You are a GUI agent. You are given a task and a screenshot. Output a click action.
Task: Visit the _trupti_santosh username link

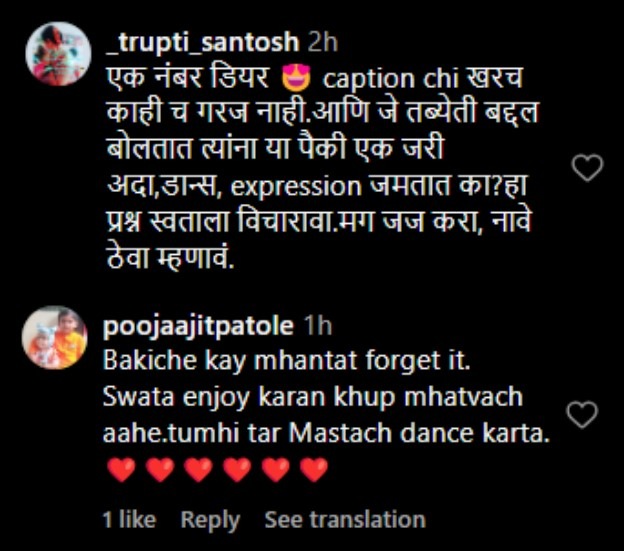pyautogui.click(x=201, y=42)
